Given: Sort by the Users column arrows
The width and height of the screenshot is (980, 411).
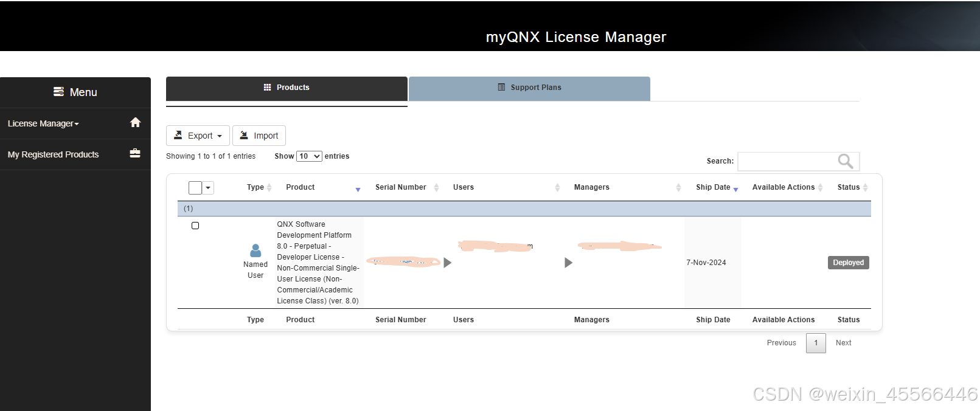Looking at the screenshot, I should point(557,187).
